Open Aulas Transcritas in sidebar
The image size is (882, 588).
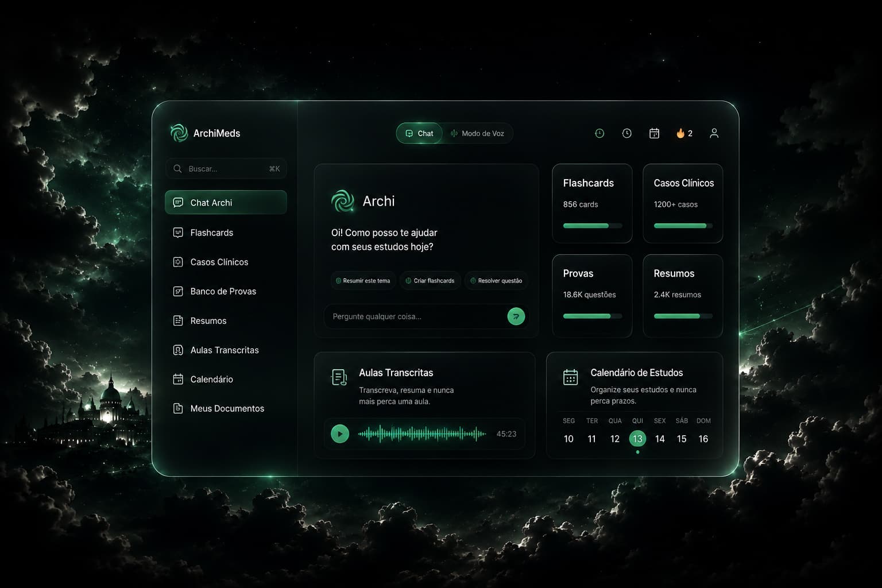coord(226,350)
